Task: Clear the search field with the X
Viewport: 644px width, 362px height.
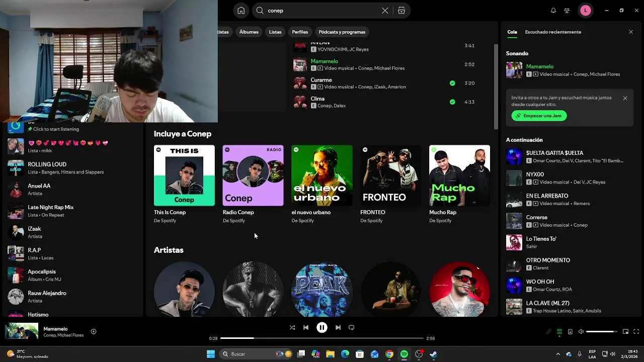Action: coord(385,11)
